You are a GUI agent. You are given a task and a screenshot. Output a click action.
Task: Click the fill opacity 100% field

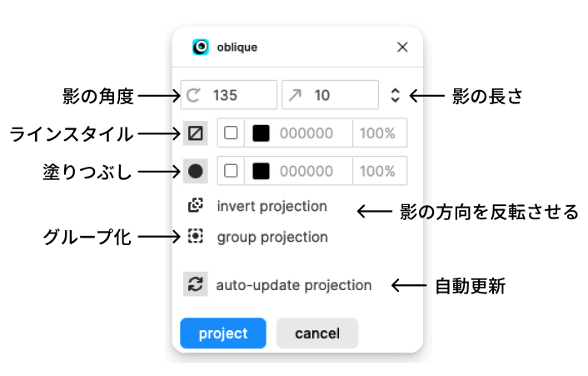(378, 171)
